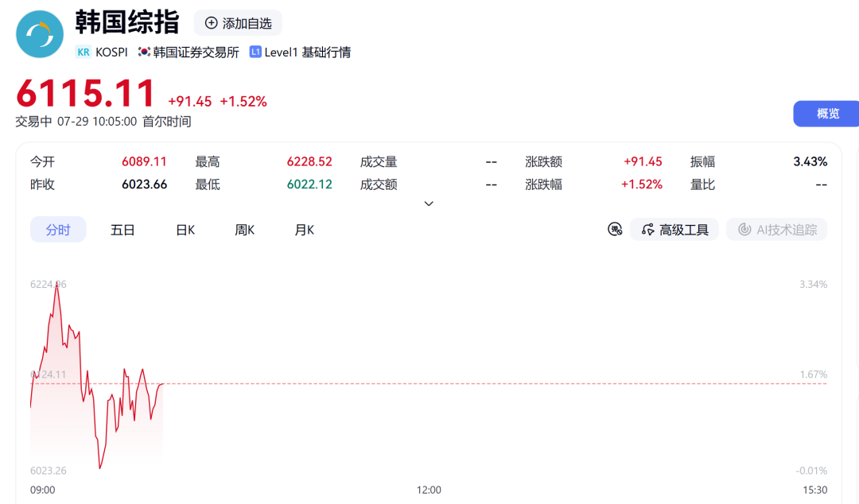Click the price alert icon beside 高级工具
859x504 pixels.
[615, 230]
